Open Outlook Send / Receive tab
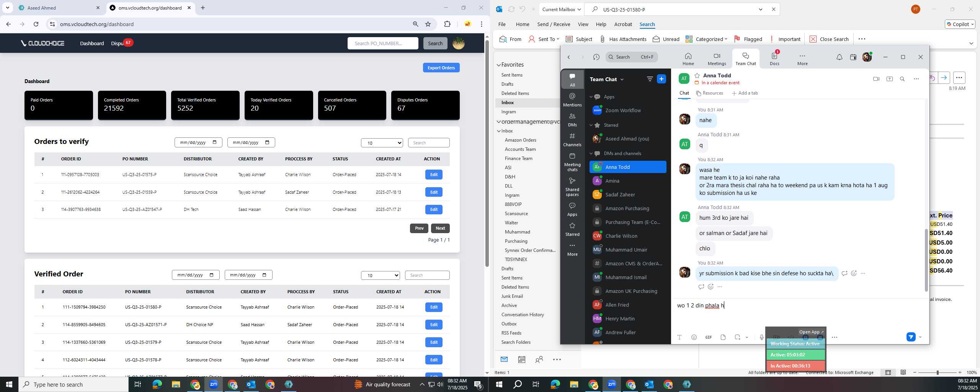The height and width of the screenshot is (392, 980). (x=554, y=24)
